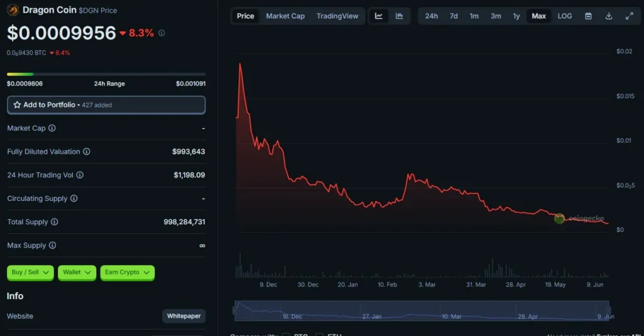
Task: Click the $993,643 valuation value
Action: point(189,151)
